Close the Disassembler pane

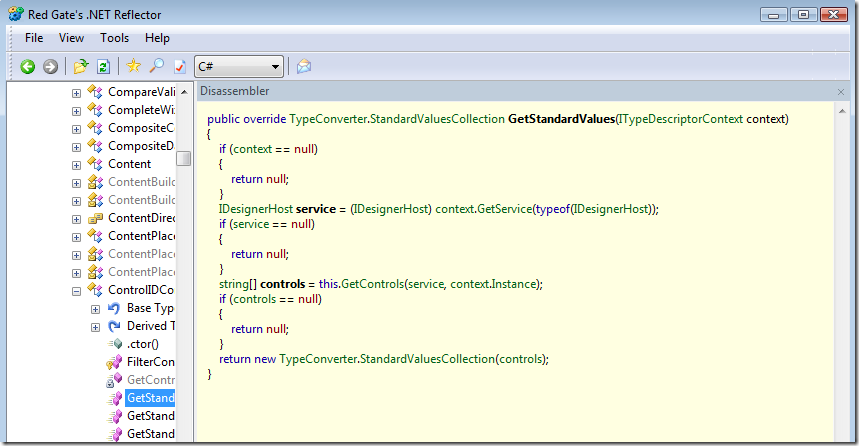click(x=841, y=92)
